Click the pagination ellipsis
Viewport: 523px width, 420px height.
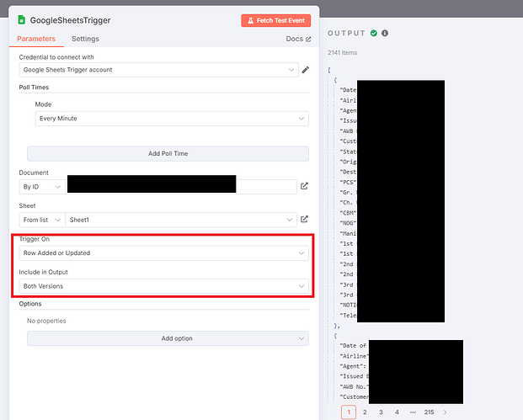[x=413, y=412]
